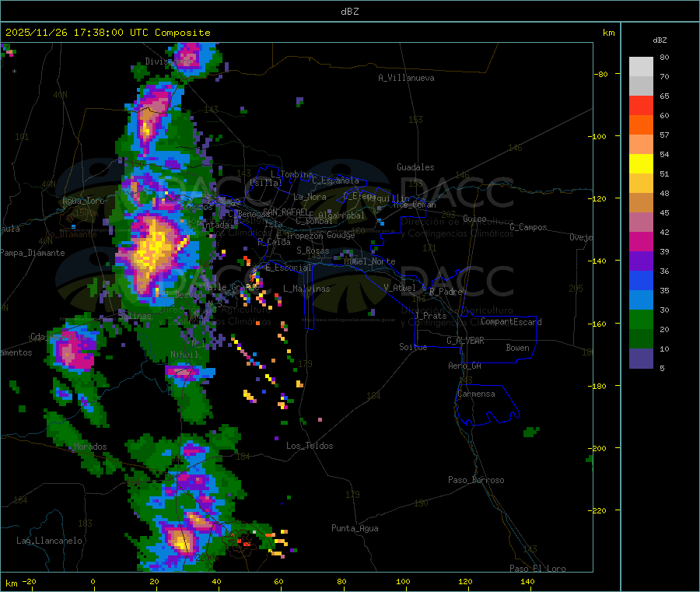Select the 'E_Escorial' label
This screenshot has height=592, width=700.
[x=289, y=268]
